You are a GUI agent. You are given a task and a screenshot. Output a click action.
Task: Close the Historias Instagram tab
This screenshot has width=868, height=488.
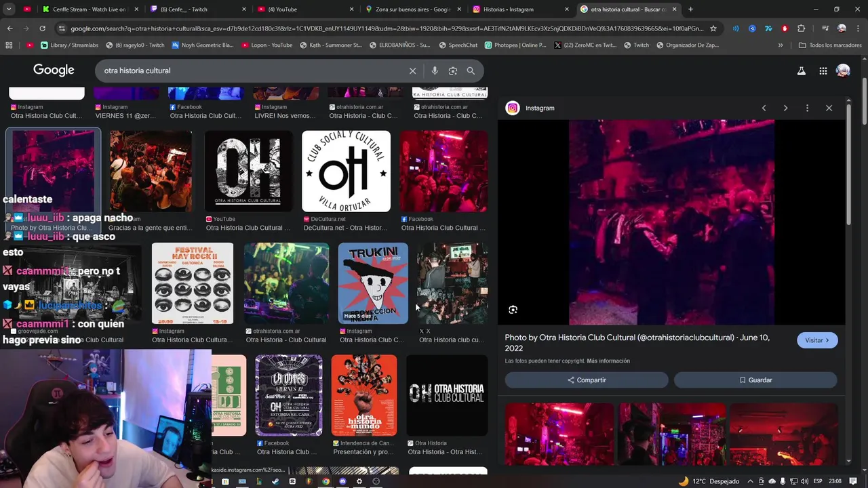[566, 9]
